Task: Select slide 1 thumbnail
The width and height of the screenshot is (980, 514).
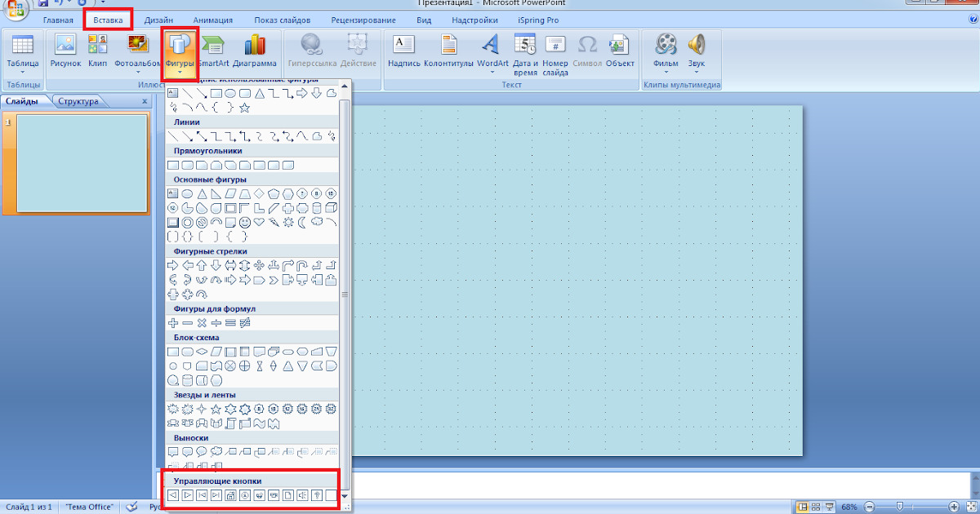Action: pyautogui.click(x=82, y=162)
